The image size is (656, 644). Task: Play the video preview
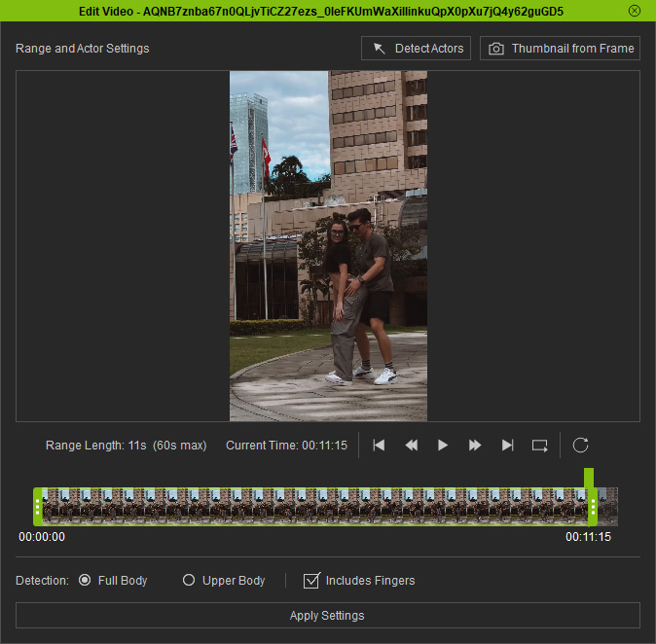443,446
